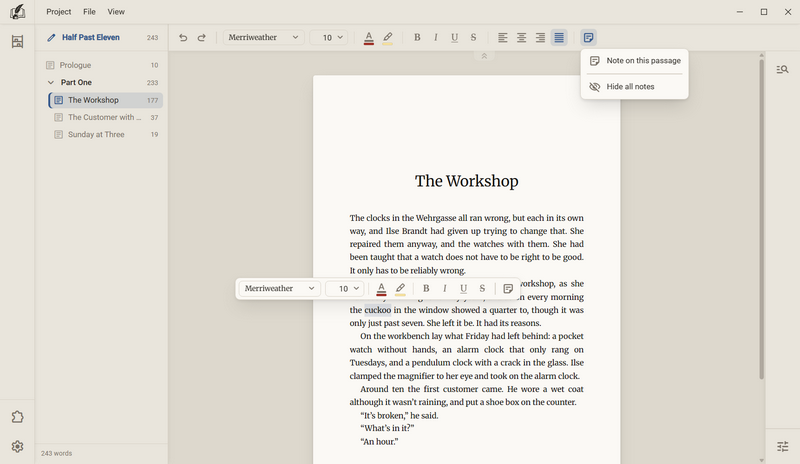
Task: Choose Note on this passage
Action: click(635, 61)
